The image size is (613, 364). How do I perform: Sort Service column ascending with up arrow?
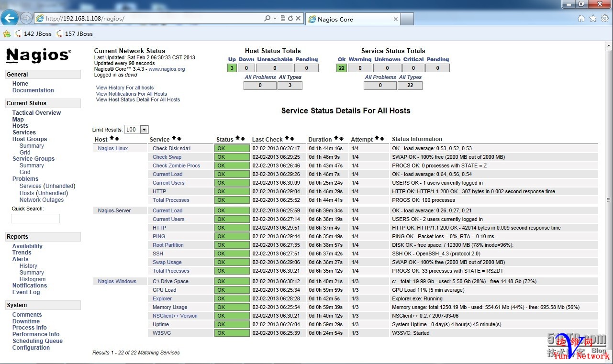174,139
